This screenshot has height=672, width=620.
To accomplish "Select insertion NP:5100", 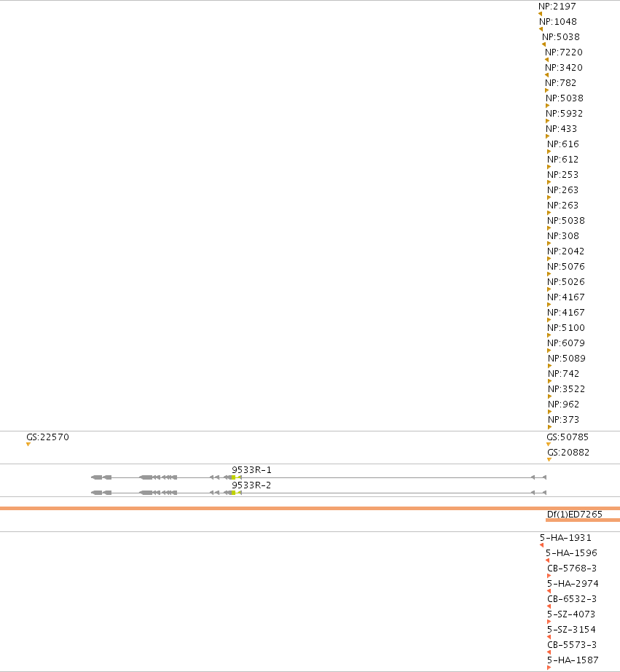I will (x=566, y=328).
